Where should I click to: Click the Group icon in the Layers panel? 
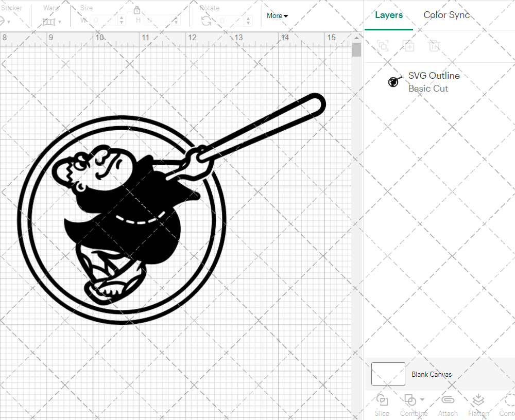382,46
